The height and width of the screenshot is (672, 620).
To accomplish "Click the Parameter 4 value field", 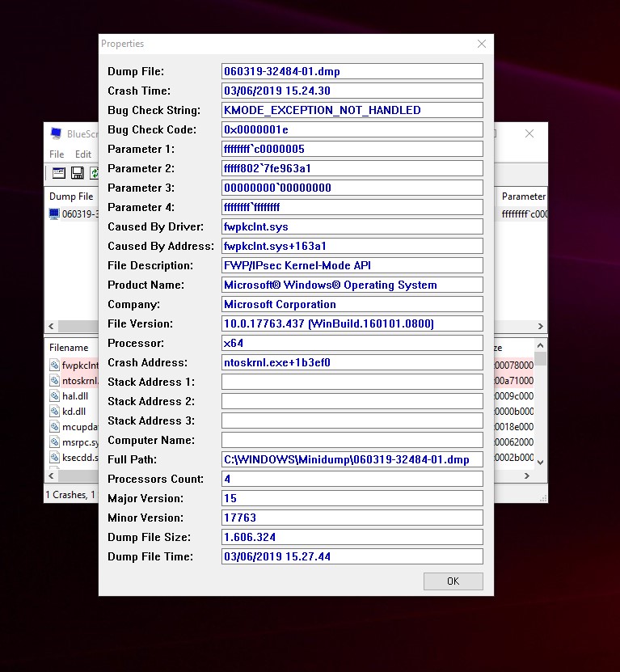I will pos(352,207).
